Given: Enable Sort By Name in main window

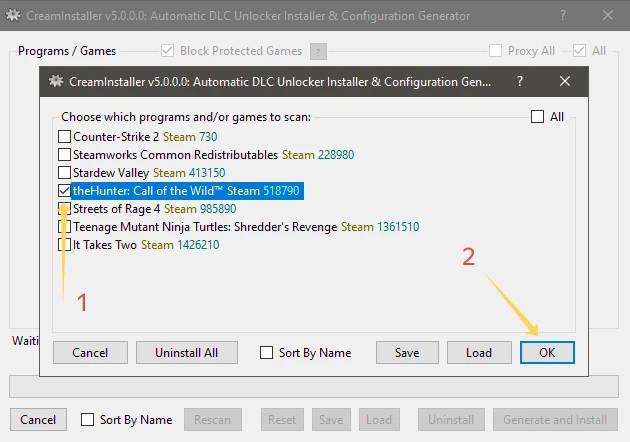Looking at the screenshot, I should [x=87, y=419].
